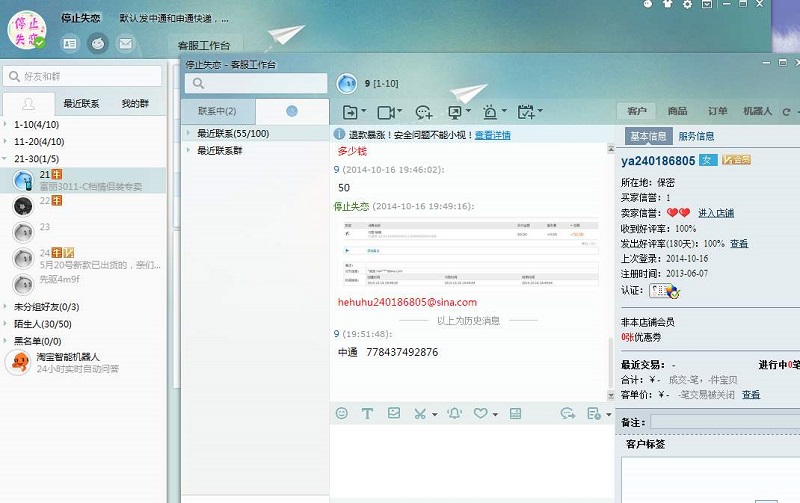Click the 进入店铺 link
This screenshot has width=800, height=503.
tap(715, 213)
